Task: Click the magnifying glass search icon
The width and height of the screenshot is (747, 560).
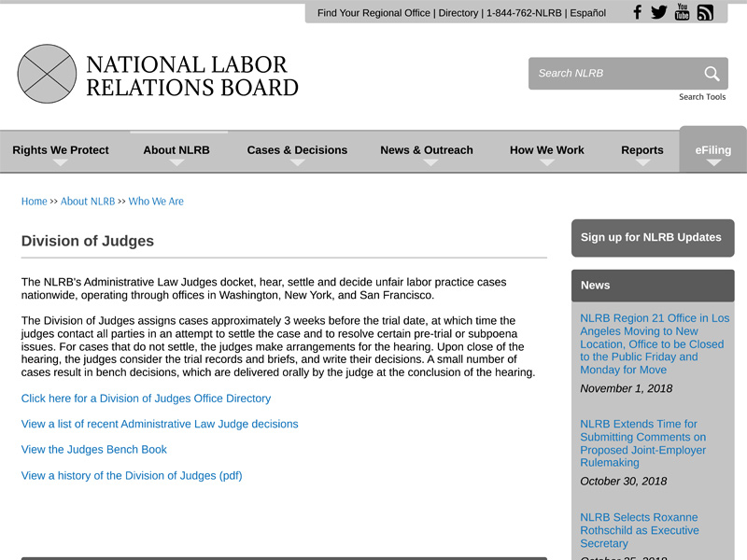Action: tap(712, 74)
